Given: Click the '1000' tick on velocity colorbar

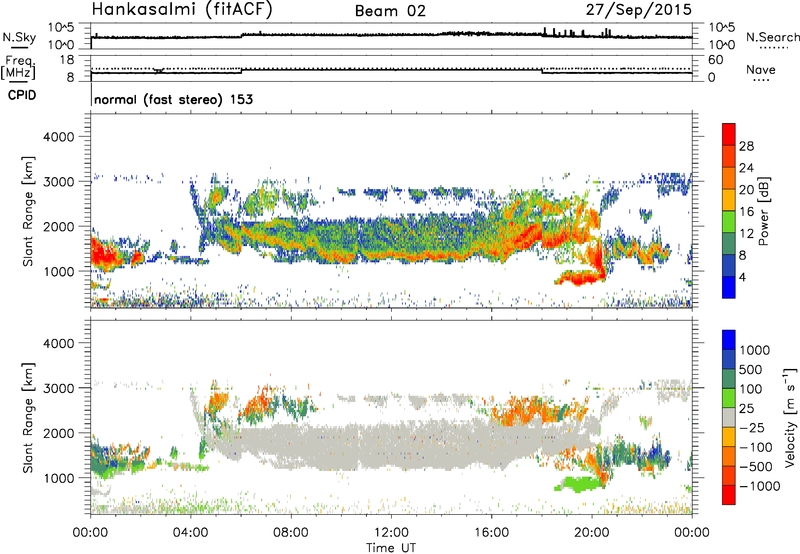Looking at the screenshot, I should pos(755,350).
